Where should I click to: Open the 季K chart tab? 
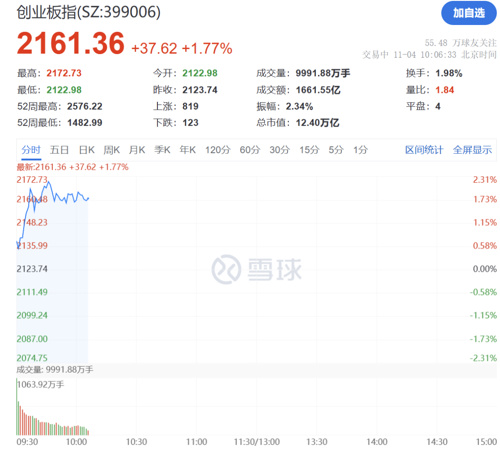(162, 150)
